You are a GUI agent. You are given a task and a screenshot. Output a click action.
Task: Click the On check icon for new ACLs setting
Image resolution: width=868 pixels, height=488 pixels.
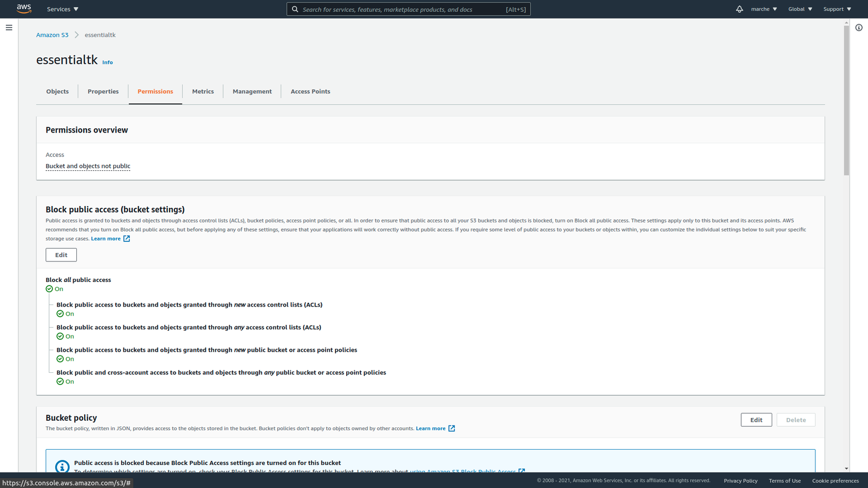60,314
